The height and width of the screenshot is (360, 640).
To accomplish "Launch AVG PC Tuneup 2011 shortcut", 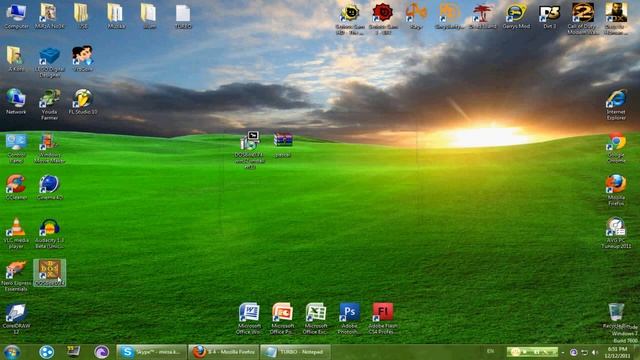I will click(x=616, y=233).
